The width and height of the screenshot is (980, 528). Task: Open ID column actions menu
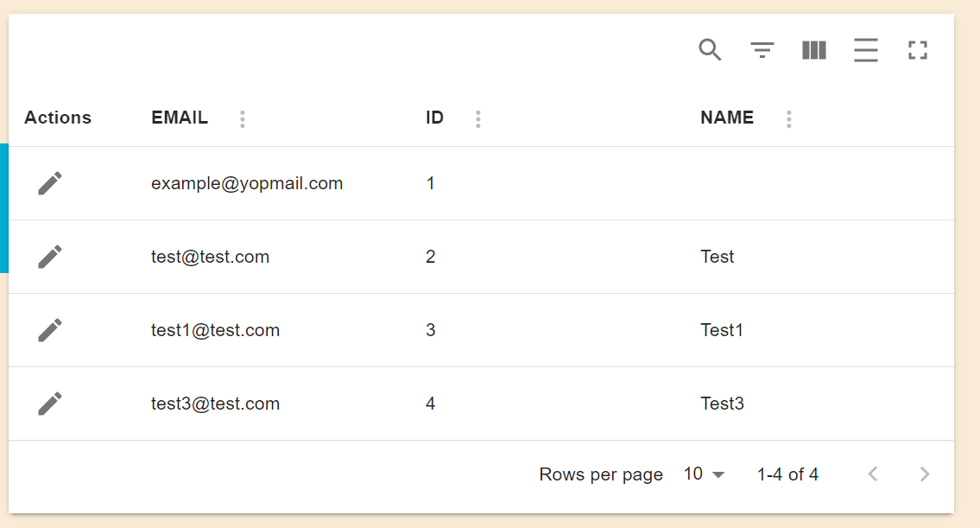click(x=478, y=119)
